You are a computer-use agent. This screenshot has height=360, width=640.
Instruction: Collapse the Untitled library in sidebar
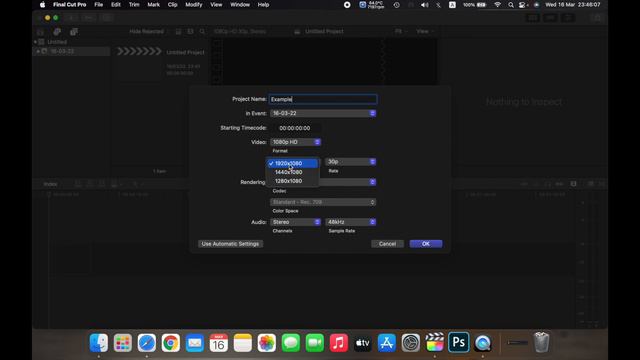pyautogui.click(x=36, y=42)
